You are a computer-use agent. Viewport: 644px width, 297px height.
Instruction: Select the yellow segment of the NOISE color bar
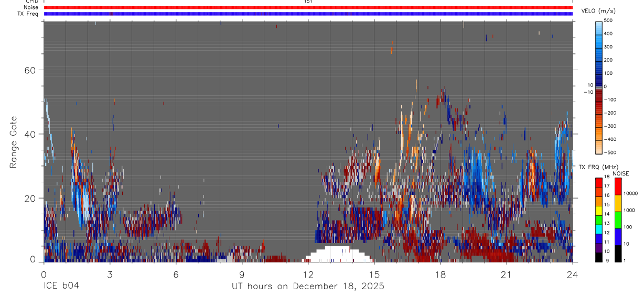(x=618, y=203)
